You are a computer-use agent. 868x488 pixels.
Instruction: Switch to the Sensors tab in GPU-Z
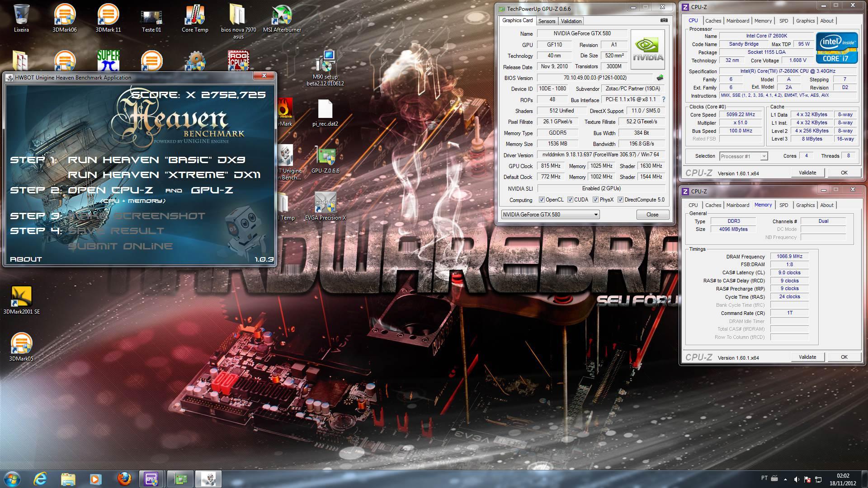tap(547, 21)
